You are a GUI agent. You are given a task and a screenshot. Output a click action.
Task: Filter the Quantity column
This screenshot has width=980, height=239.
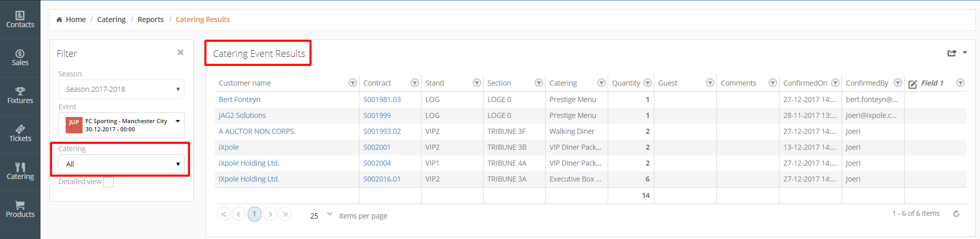[x=648, y=83]
